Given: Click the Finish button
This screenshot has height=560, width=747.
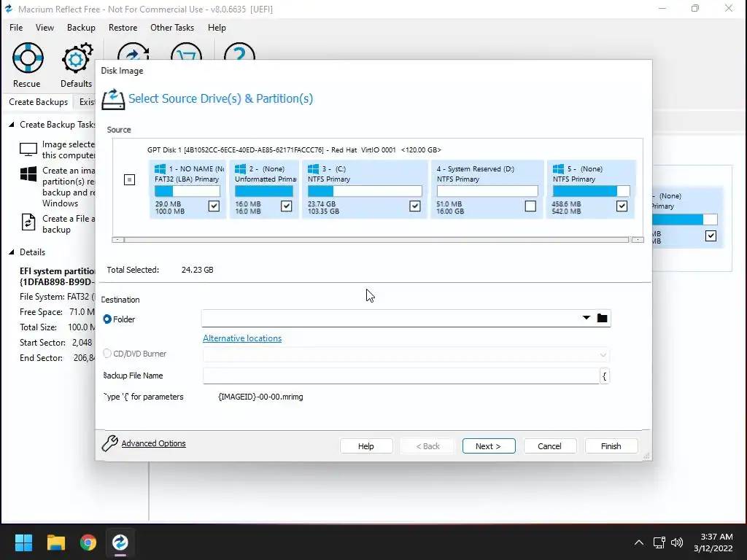Looking at the screenshot, I should pos(611,446).
